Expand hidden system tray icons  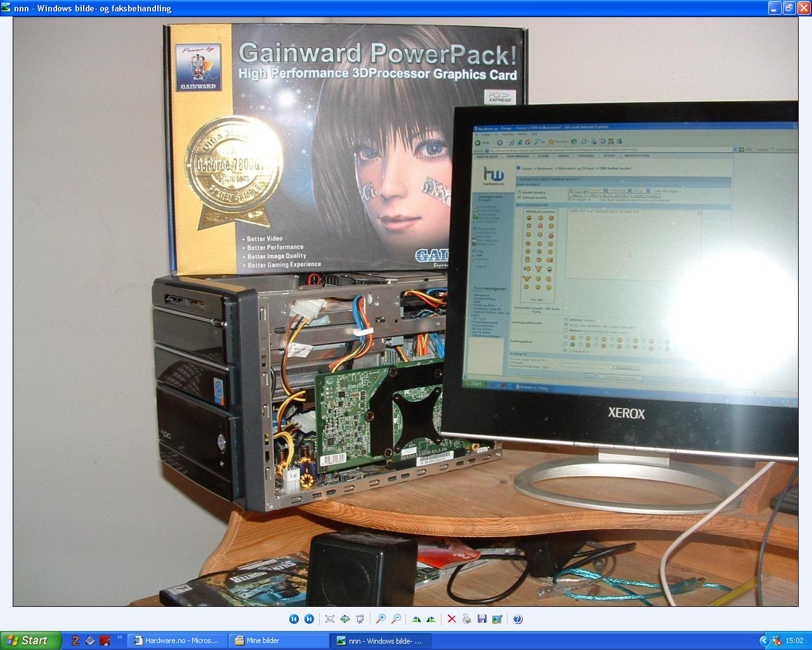764,640
